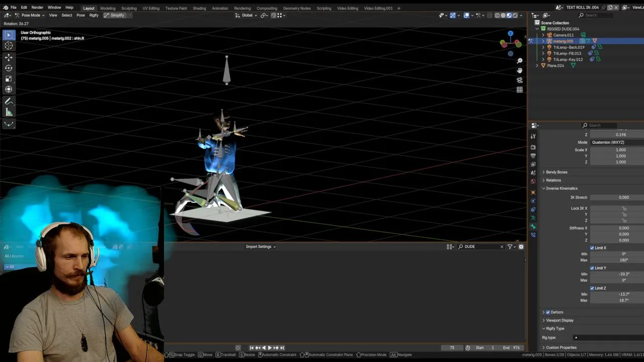The height and width of the screenshot is (362, 644).
Task: Choose the Scale tool
Action: [x=9, y=79]
